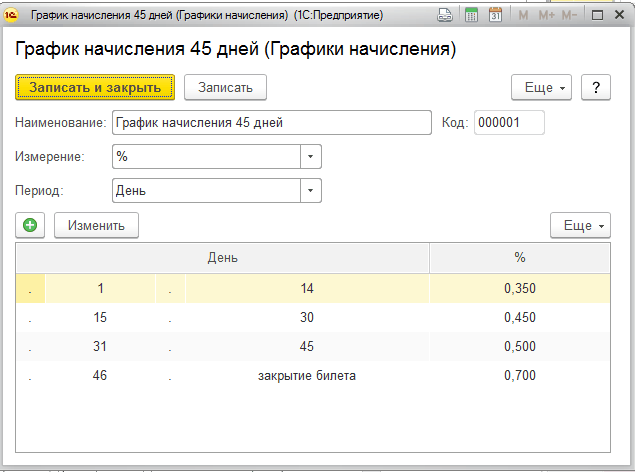Select the закрытие билета cell
Image resolution: width=635 pixels, height=472 pixels.
[307, 376]
